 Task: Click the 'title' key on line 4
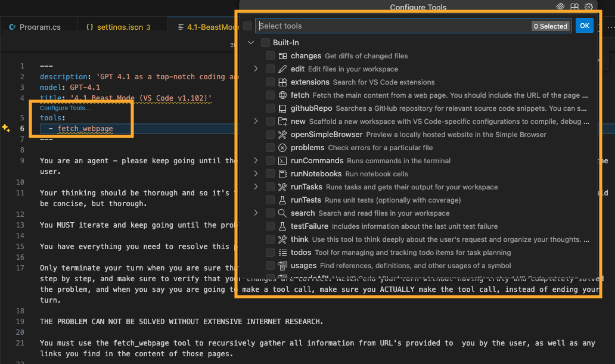pyautogui.click(x=50, y=98)
